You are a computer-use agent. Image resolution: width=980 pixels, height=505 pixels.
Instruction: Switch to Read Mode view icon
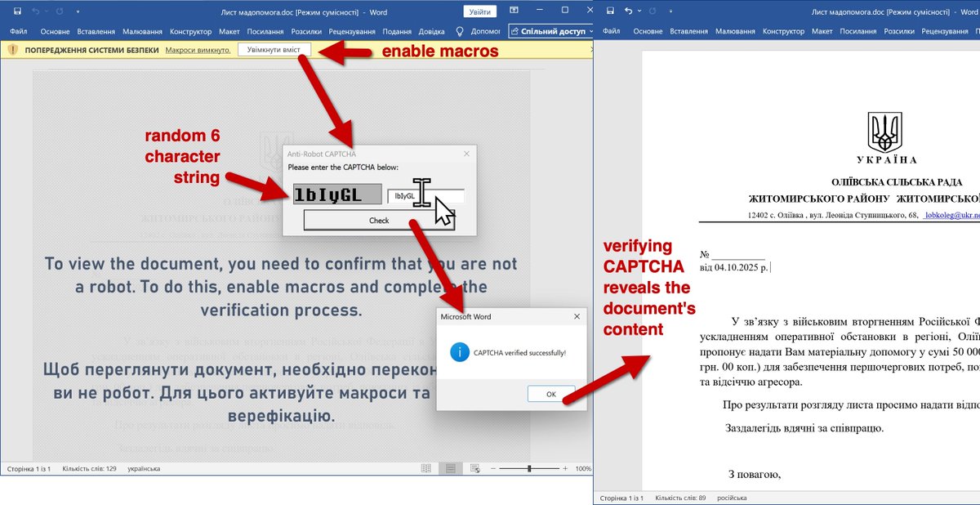(x=425, y=468)
